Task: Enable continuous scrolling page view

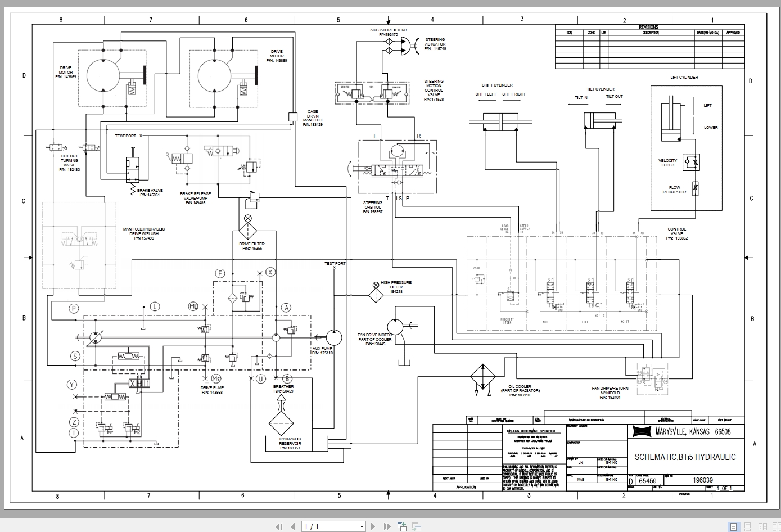Action: pos(748,526)
